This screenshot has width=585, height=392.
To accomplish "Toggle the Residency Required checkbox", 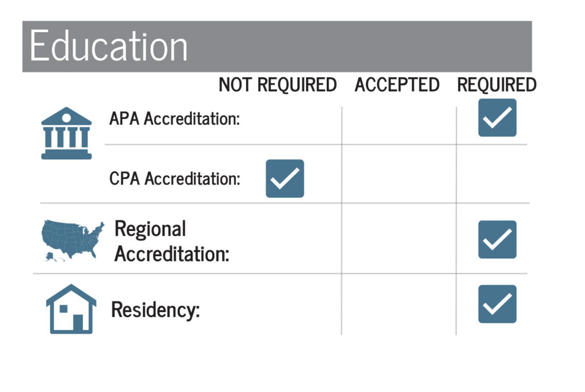I will click(x=498, y=304).
